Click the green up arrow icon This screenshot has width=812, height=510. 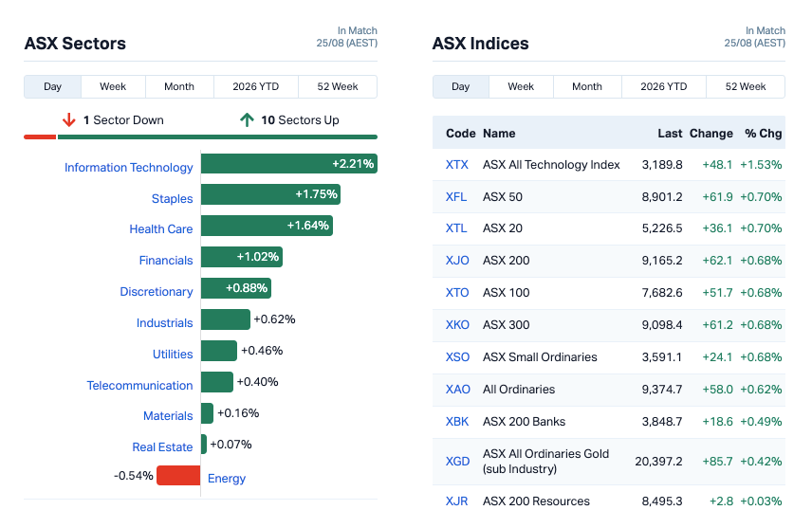247,120
